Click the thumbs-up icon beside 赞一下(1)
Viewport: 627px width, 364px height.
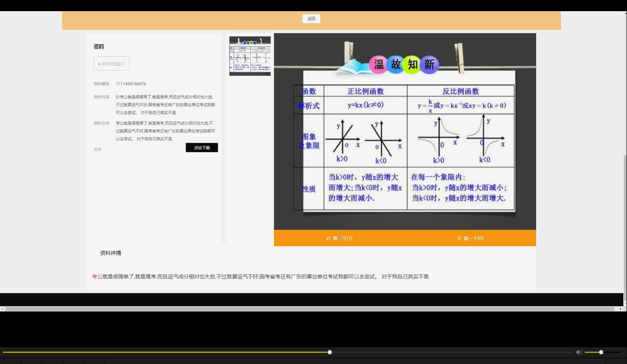[328, 238]
